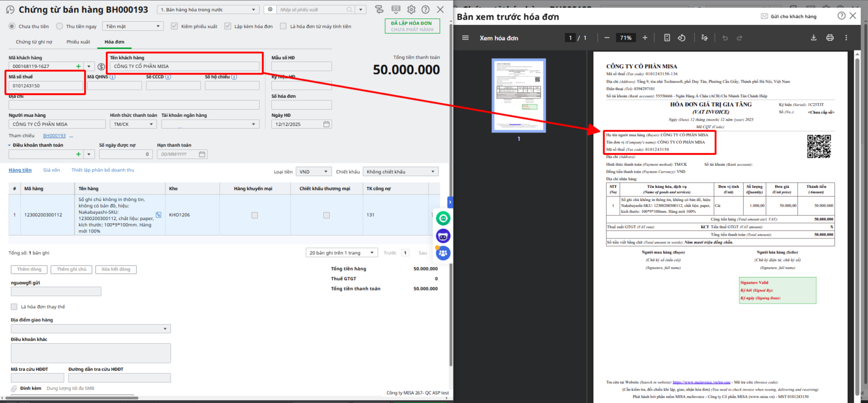Screen dimensions: 868x403
Task: Open settings gear in Chứng từ bán hàng header
Action: tap(411, 10)
